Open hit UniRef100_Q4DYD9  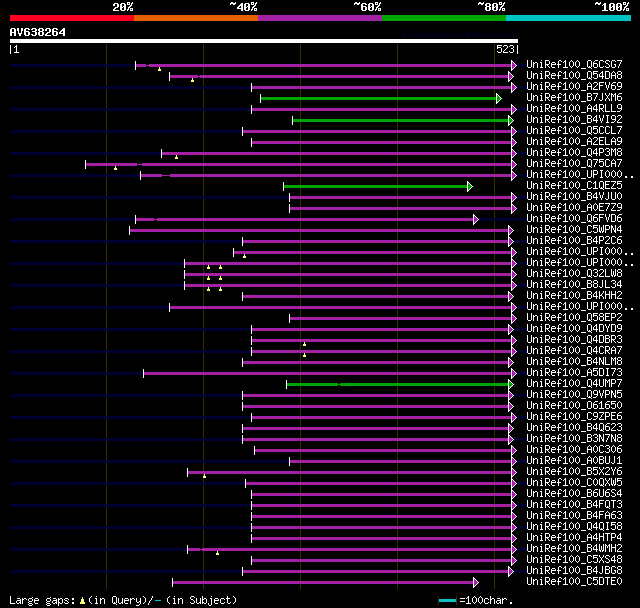coord(574,328)
